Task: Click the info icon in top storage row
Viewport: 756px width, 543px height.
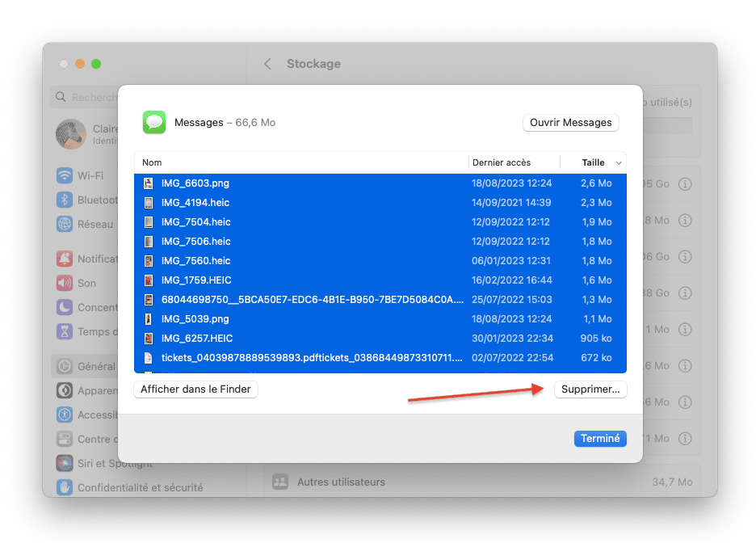Action: point(685,184)
